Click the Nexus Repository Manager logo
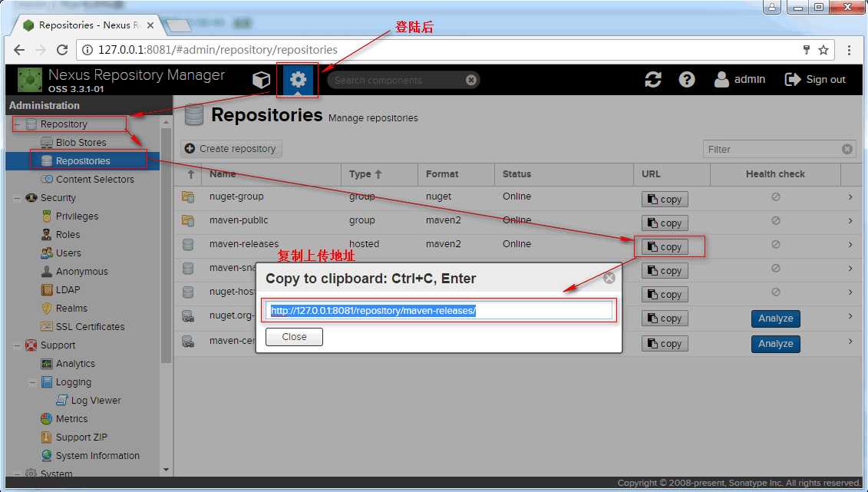Viewport: 868px width, 492px height. click(x=30, y=81)
